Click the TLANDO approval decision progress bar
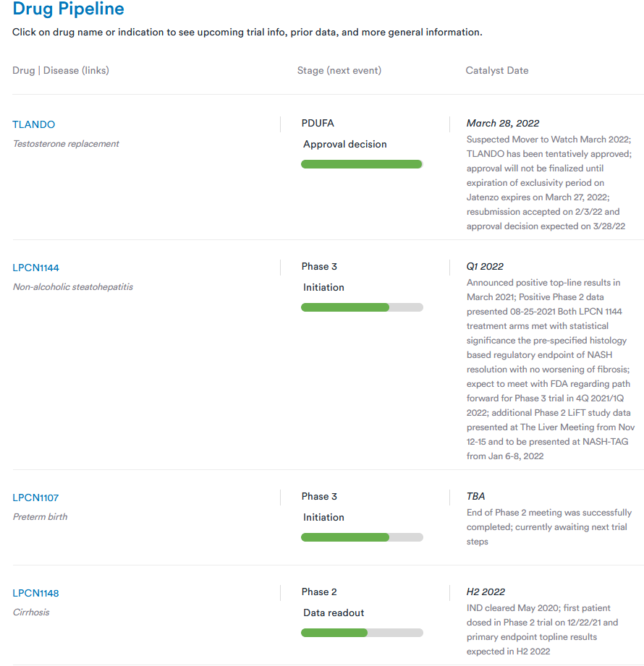Viewport: 644px width, 666px height. pyautogui.click(x=362, y=164)
